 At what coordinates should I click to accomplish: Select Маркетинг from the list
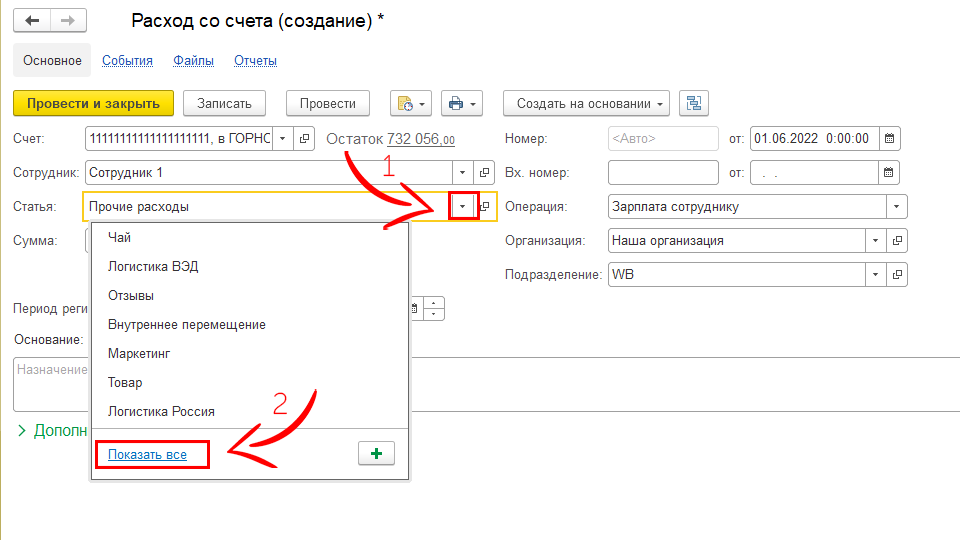point(140,353)
